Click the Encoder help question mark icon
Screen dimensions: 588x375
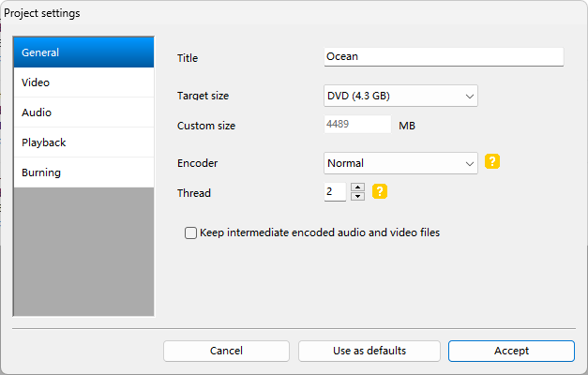pos(492,162)
